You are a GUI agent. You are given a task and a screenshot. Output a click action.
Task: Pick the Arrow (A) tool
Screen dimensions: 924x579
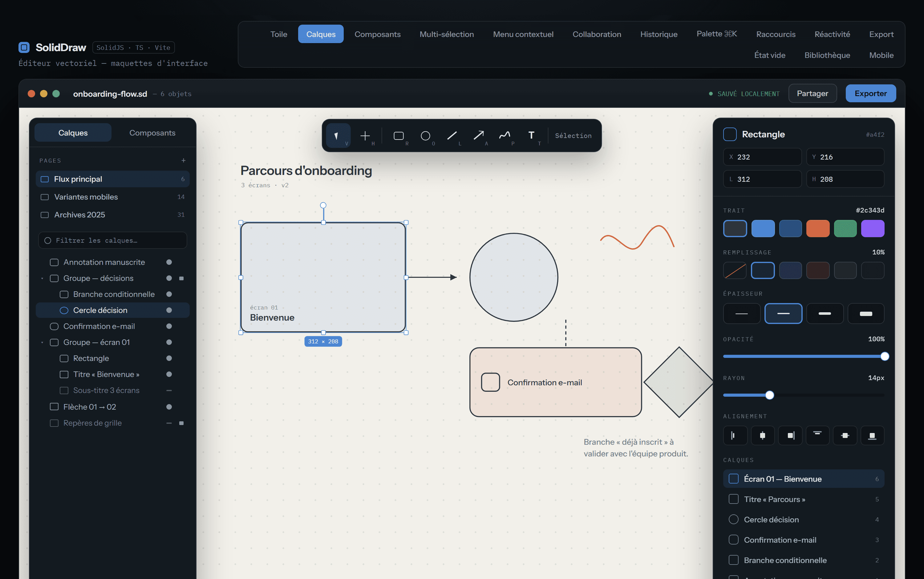[478, 136]
